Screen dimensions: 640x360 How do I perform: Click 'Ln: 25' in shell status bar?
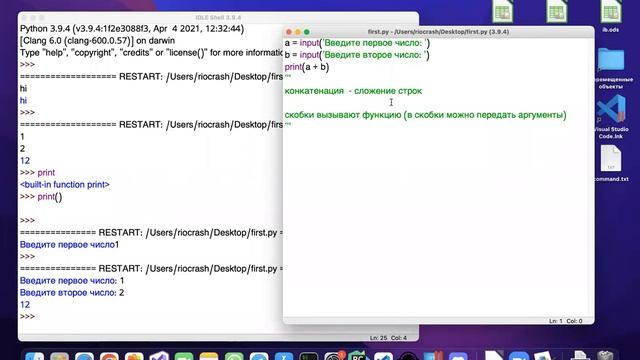(379, 338)
